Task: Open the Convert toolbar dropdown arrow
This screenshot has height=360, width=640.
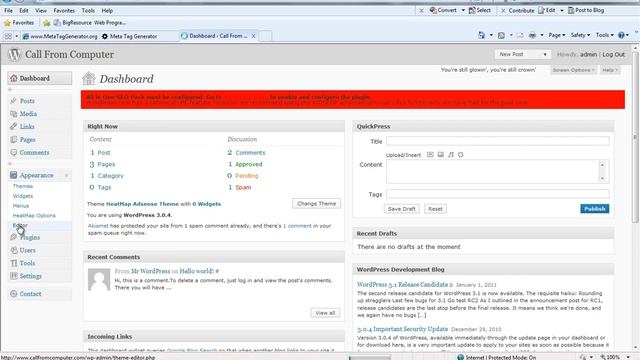Action: pyautogui.click(x=463, y=11)
